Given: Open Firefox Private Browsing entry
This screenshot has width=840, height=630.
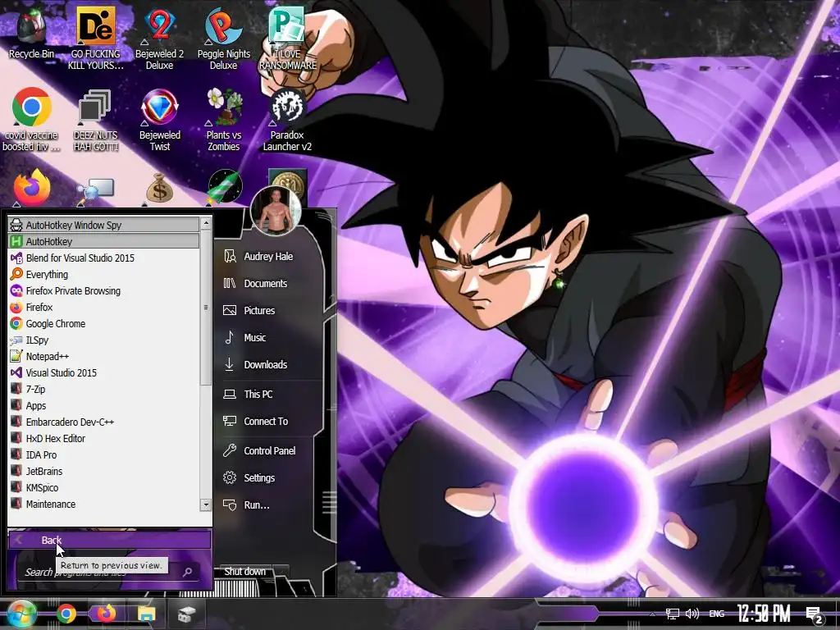Looking at the screenshot, I should (x=104, y=291).
